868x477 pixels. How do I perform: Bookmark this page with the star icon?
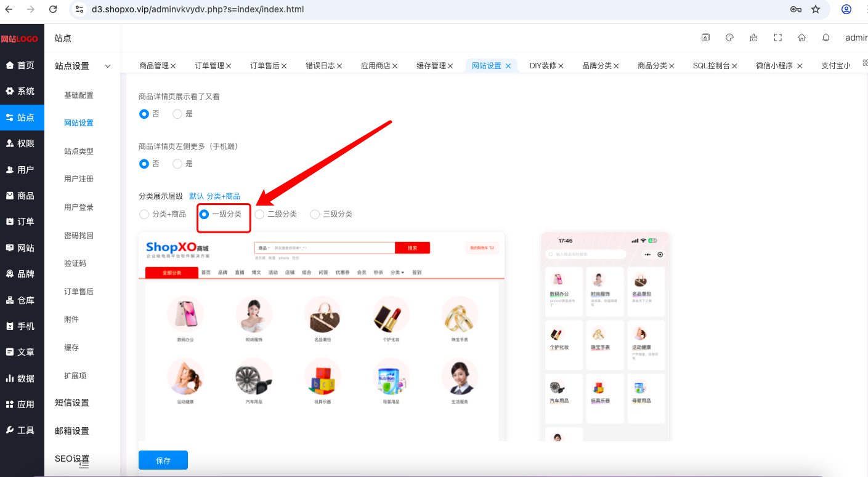(x=816, y=9)
